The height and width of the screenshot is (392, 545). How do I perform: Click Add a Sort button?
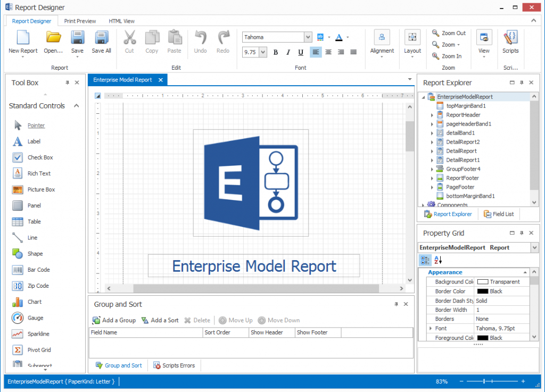[160, 320]
